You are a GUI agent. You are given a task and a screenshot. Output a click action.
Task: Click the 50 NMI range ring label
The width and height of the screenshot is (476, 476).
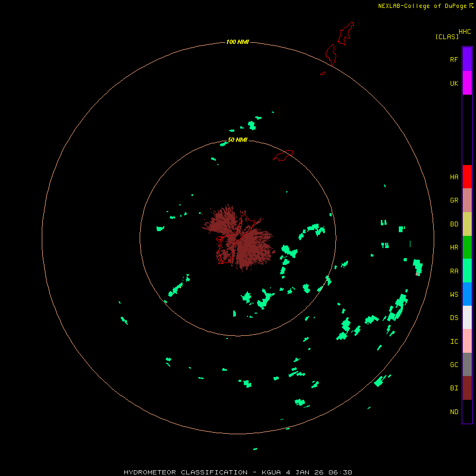(x=237, y=140)
